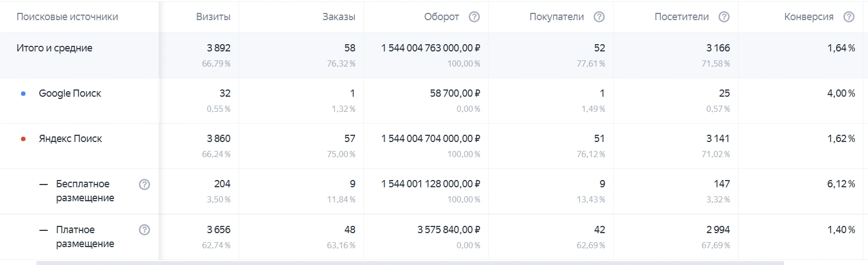Sort table by Визиты column header
This screenshot has width=868, height=265.
(213, 17)
